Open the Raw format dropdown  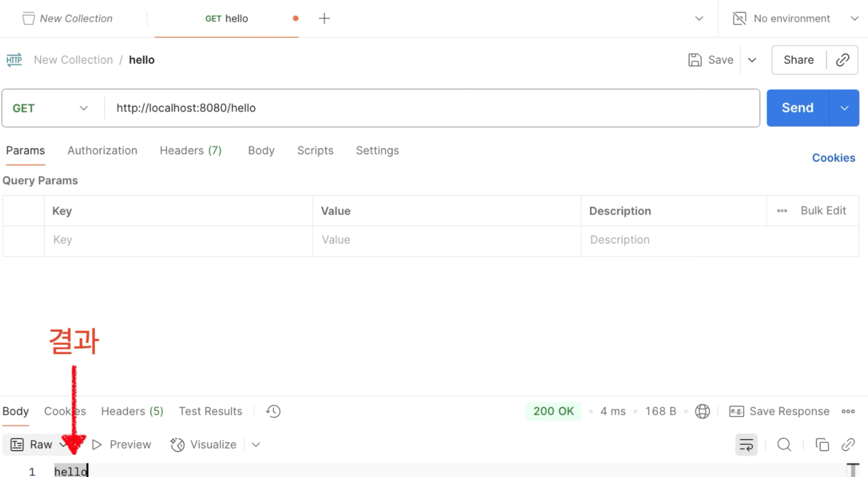click(39, 445)
